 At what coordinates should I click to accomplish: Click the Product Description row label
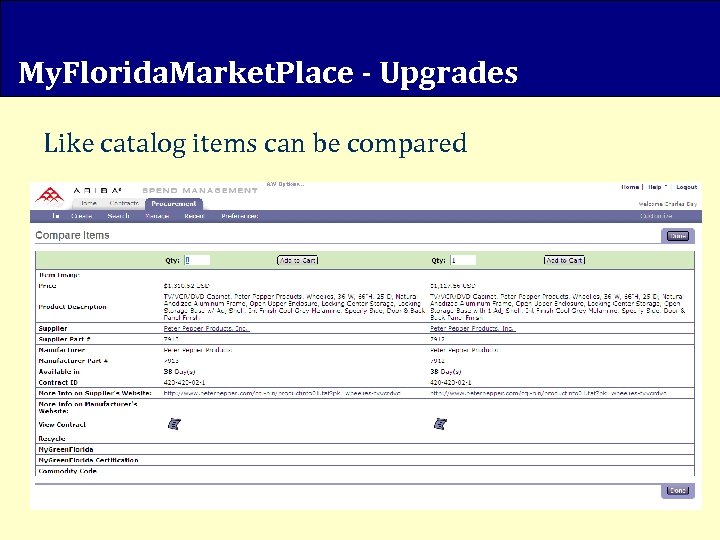tap(73, 307)
